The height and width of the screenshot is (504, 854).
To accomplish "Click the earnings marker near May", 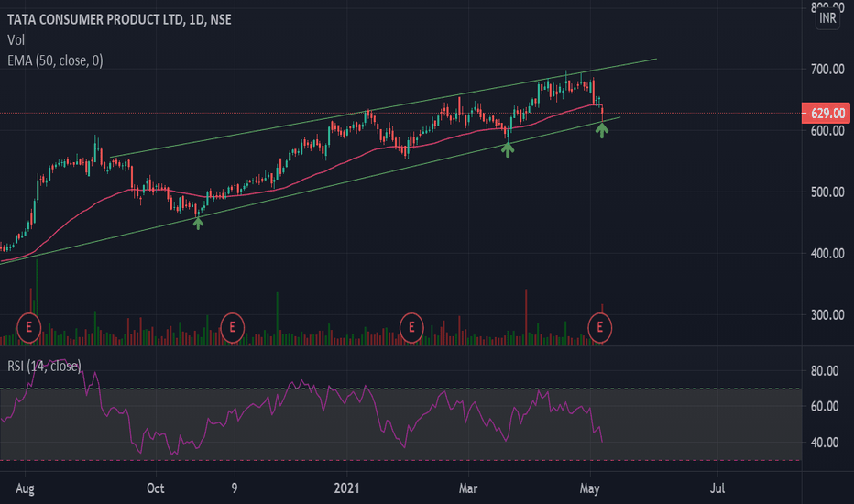I will tap(599, 327).
